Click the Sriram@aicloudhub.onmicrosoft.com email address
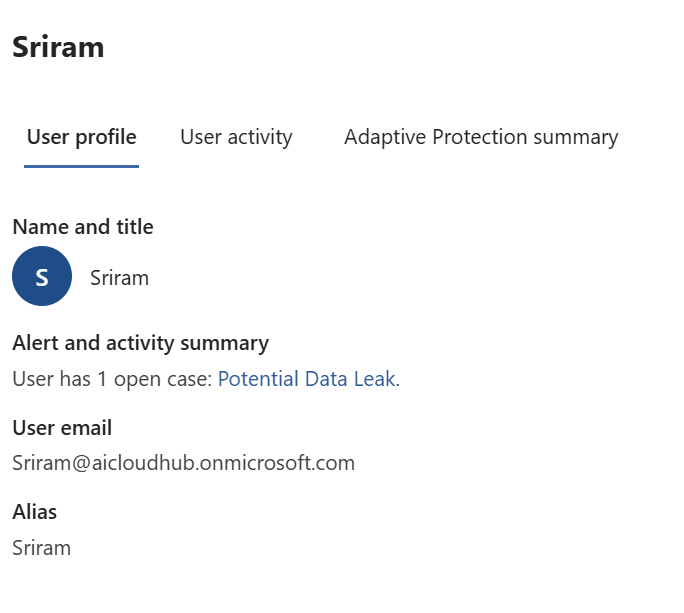 183,463
